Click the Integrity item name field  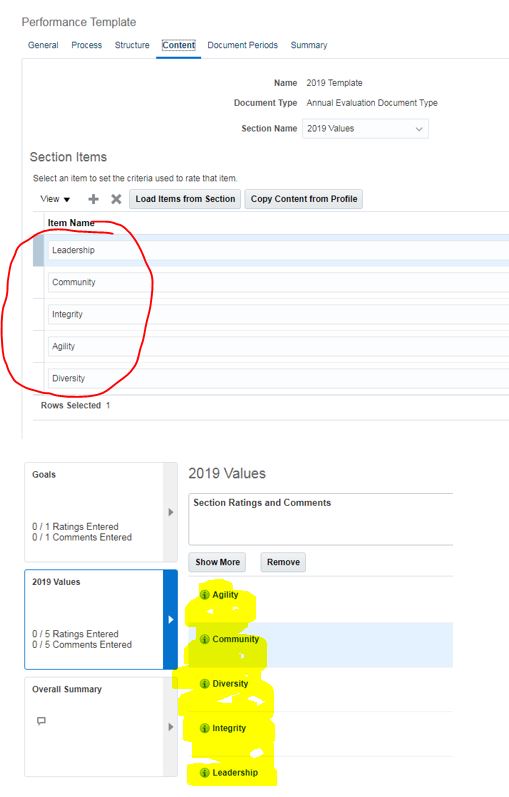[x=279, y=314]
